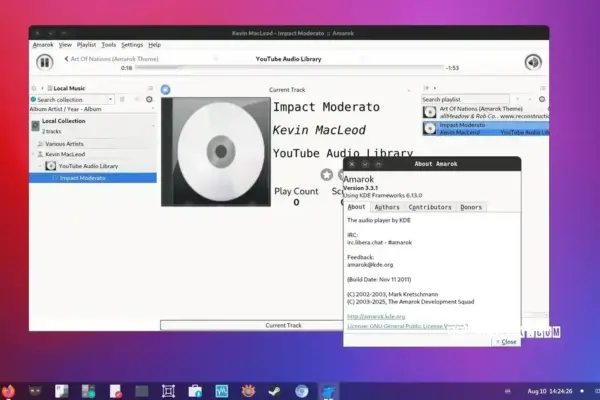
Task: Click the Search collection input field
Action: 69,100
